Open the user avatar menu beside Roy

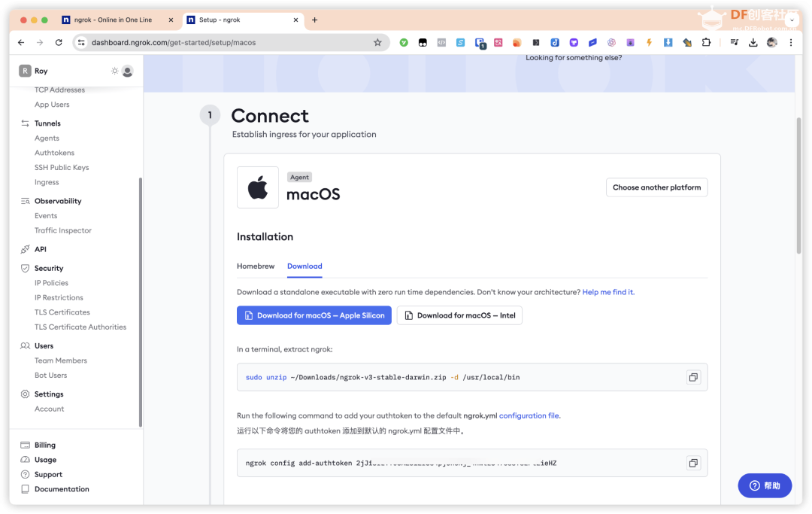tap(127, 71)
